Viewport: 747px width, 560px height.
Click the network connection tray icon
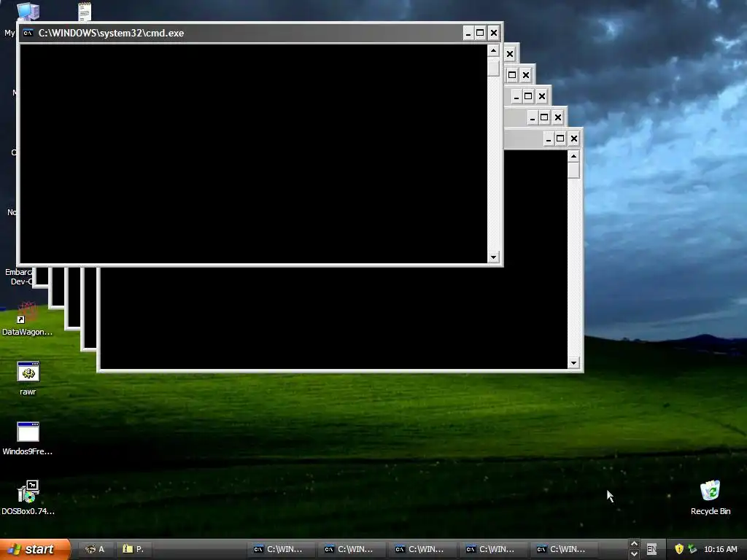pos(692,549)
